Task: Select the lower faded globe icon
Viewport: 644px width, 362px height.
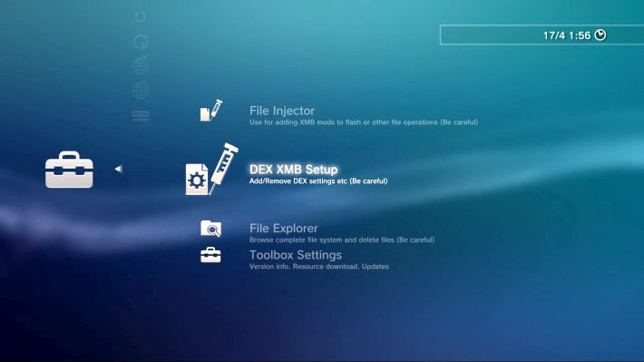Action: pyautogui.click(x=141, y=91)
